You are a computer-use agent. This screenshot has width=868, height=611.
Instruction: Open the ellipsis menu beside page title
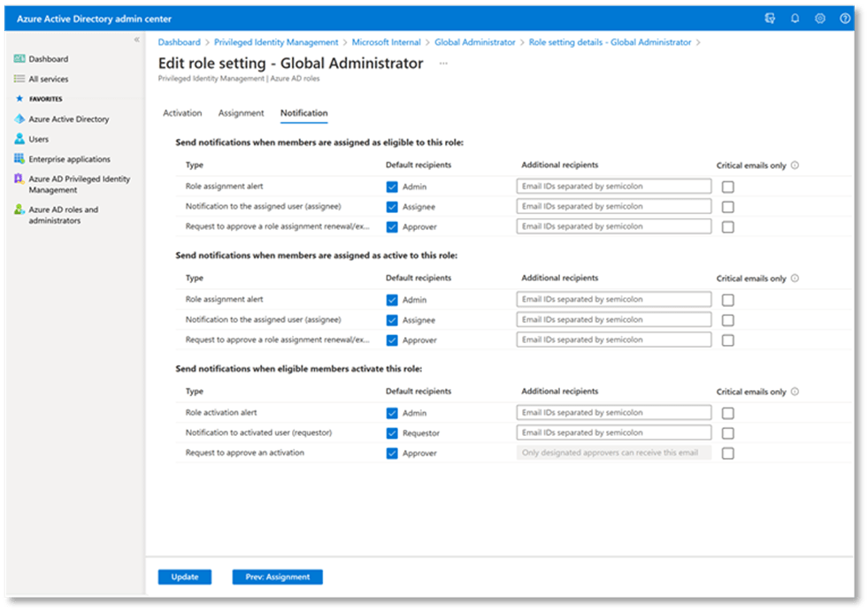(443, 64)
